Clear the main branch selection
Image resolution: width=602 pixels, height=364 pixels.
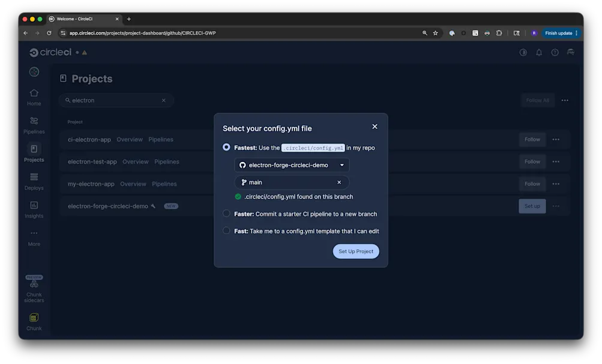coord(339,182)
